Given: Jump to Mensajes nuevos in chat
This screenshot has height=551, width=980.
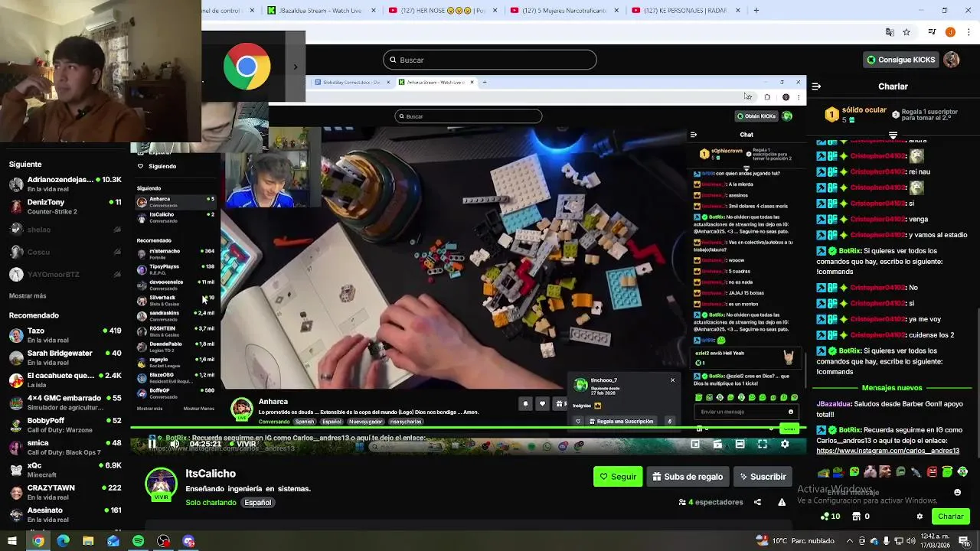Looking at the screenshot, I should coord(892,388).
